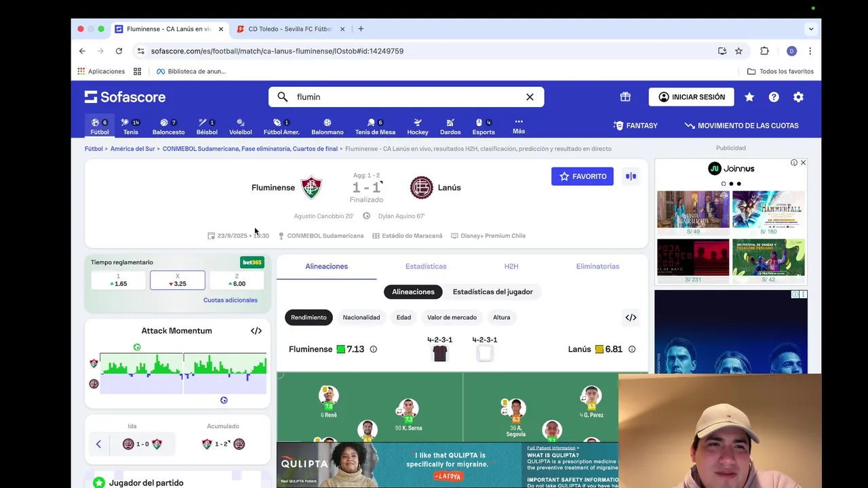Select the Voleibol sport icon

point(240,126)
